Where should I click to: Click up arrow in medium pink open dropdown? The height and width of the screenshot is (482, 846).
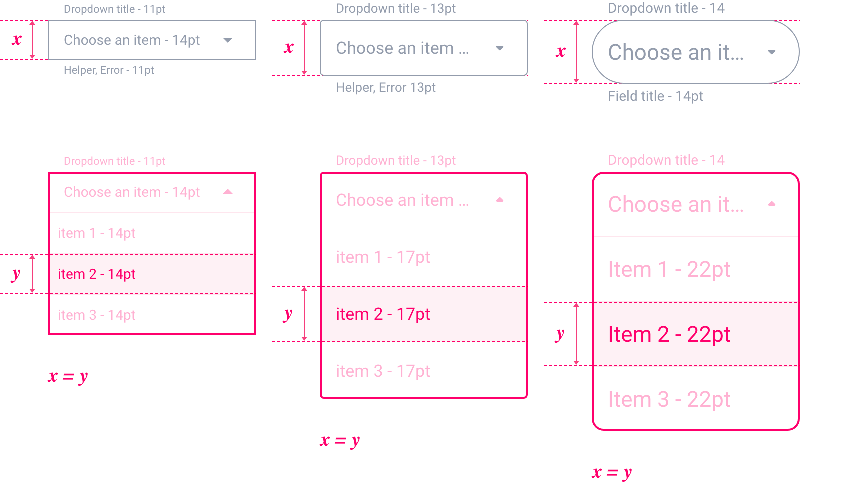(500, 200)
